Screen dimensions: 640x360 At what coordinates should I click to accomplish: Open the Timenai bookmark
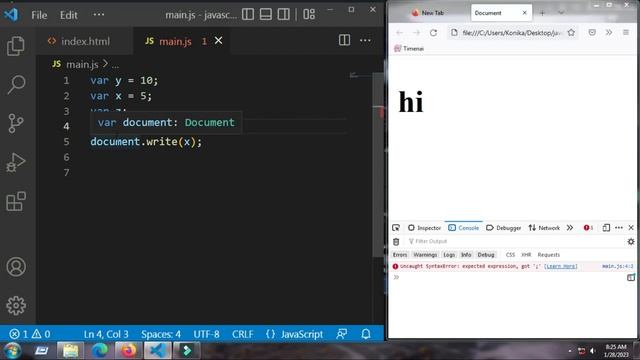click(409, 48)
